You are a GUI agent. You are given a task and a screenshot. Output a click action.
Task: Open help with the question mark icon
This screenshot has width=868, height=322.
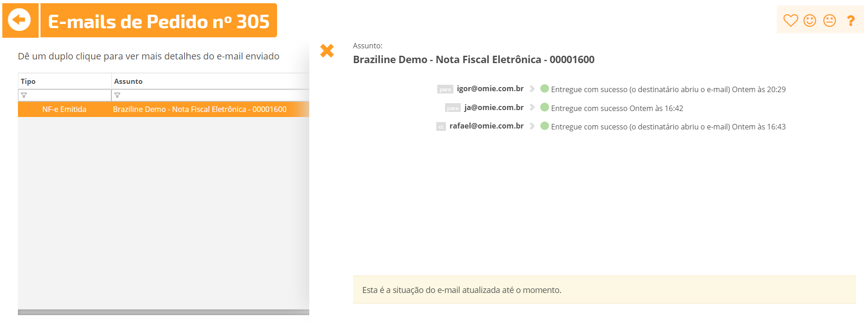tap(851, 20)
